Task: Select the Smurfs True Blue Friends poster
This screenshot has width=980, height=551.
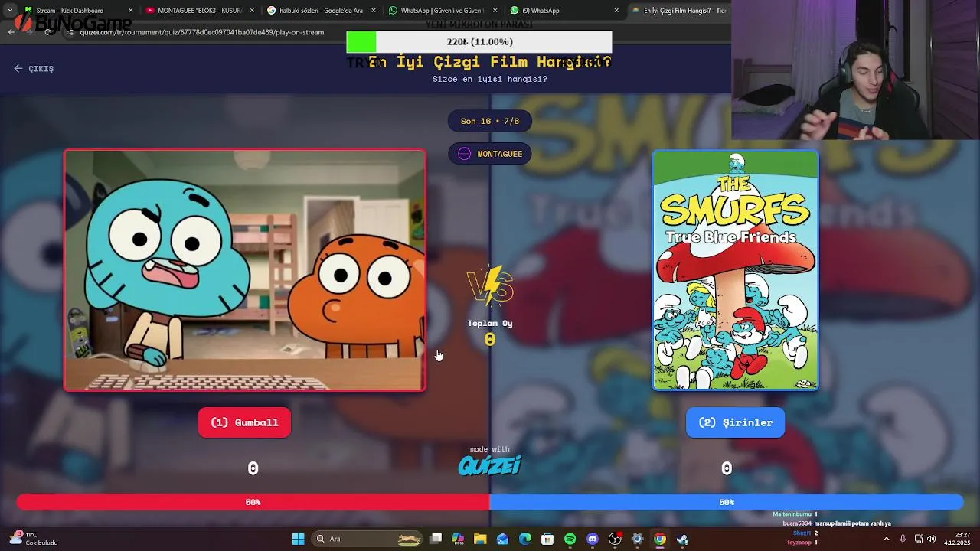Action: point(735,270)
